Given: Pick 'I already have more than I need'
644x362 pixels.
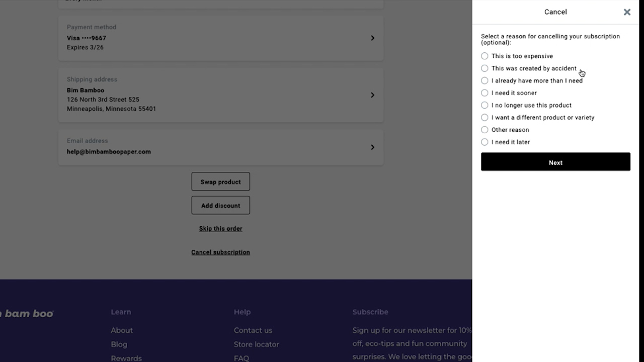Looking at the screenshot, I should 485,80.
